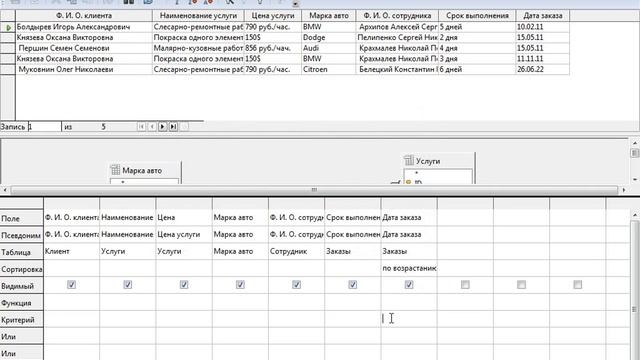
Task: Uncheck Видимый for Наименование column
Action: pyautogui.click(x=128, y=284)
